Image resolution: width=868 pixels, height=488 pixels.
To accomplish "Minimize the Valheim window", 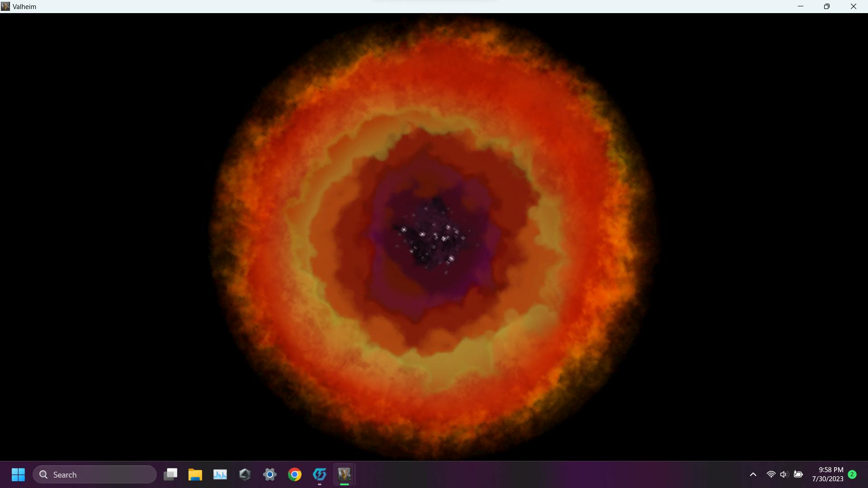I will pos(801,6).
